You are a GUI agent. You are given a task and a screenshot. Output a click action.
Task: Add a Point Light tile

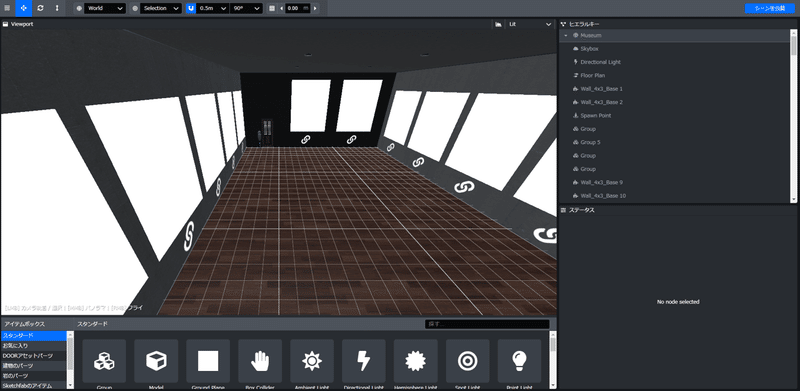point(519,361)
